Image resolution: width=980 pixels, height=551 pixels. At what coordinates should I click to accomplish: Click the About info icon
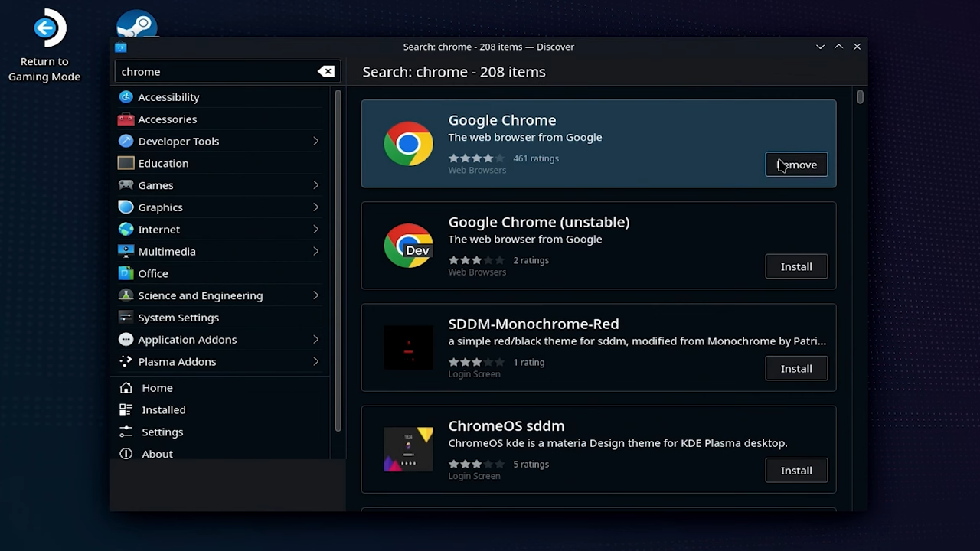click(x=126, y=454)
